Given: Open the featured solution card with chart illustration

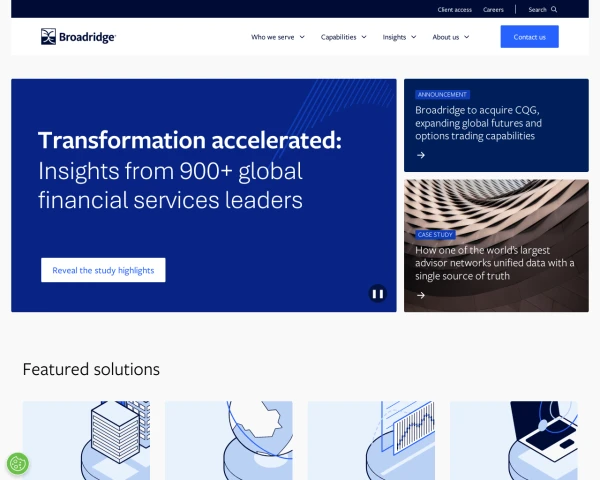Looking at the screenshot, I should click(371, 440).
